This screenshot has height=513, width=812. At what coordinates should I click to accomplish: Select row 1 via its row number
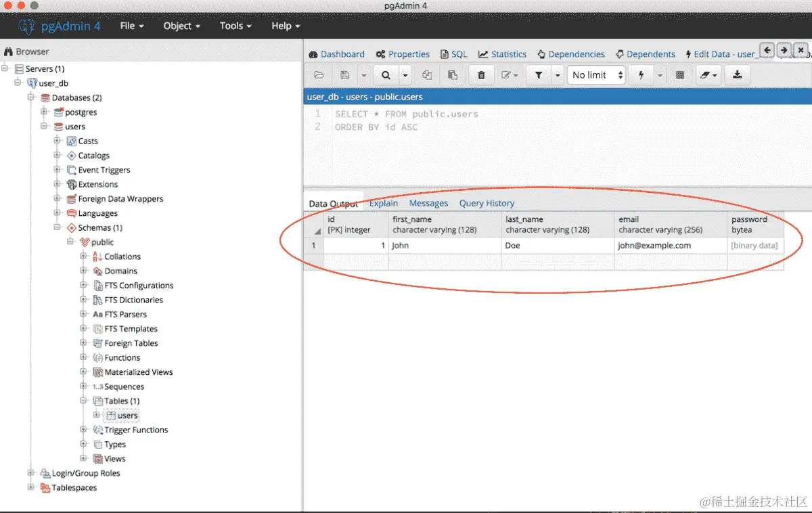[313, 246]
